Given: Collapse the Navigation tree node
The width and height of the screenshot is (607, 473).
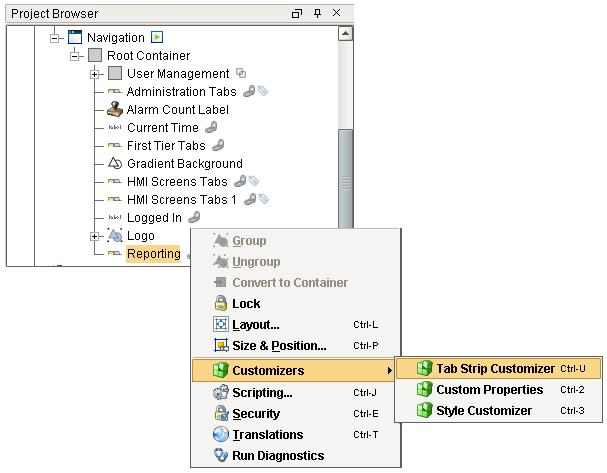Looking at the screenshot, I should 55,38.
